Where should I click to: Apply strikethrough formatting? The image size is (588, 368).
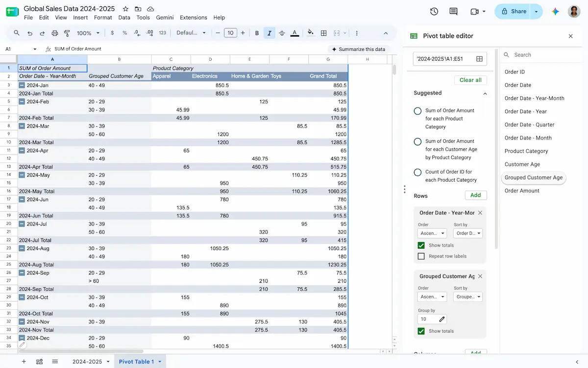click(x=282, y=33)
